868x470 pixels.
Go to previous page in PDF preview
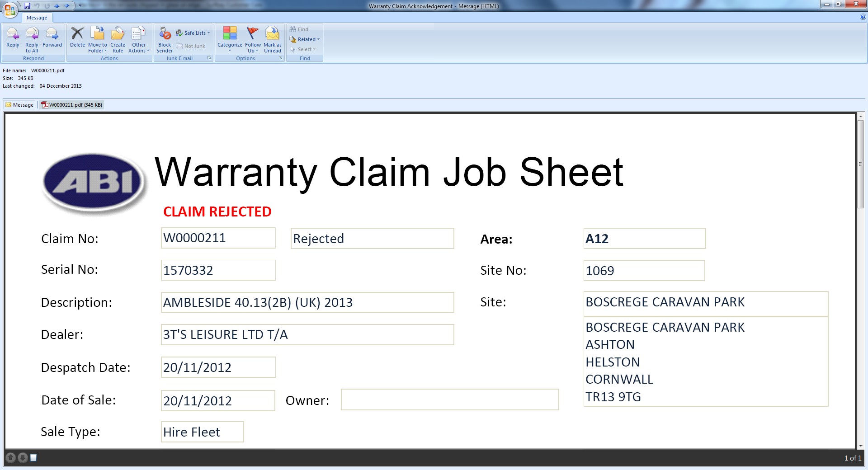pyautogui.click(x=11, y=458)
